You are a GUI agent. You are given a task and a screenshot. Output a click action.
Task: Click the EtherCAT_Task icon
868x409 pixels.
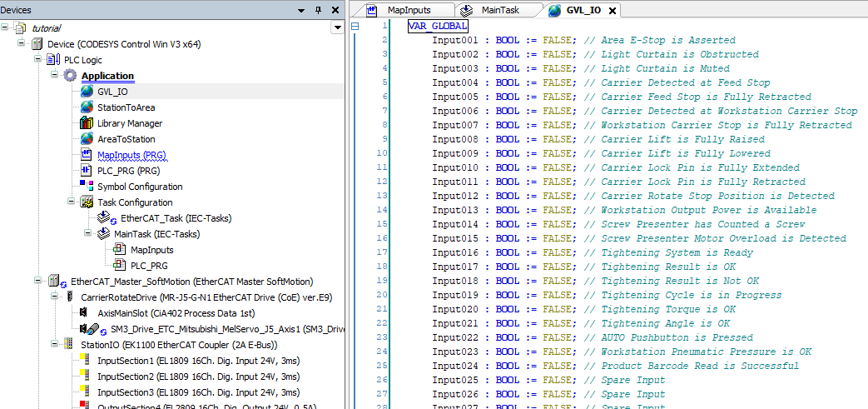pyautogui.click(x=107, y=218)
